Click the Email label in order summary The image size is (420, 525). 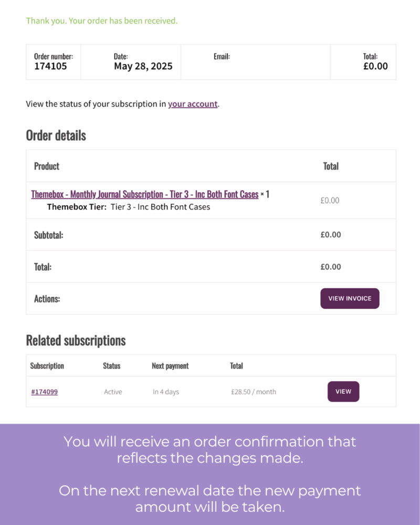pyautogui.click(x=222, y=56)
